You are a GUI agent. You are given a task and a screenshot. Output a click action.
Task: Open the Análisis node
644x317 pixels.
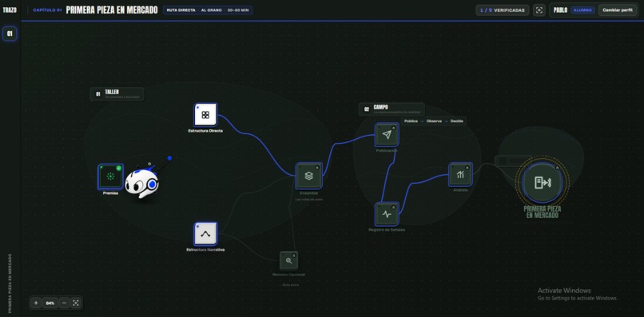click(460, 175)
